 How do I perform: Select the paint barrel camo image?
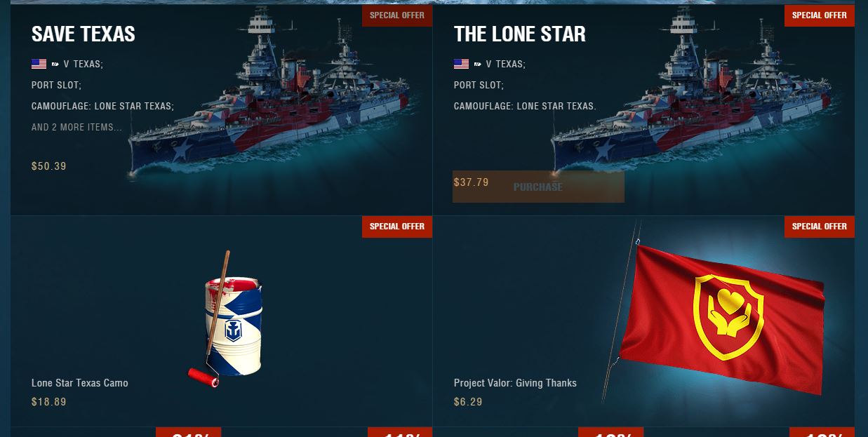tap(227, 319)
